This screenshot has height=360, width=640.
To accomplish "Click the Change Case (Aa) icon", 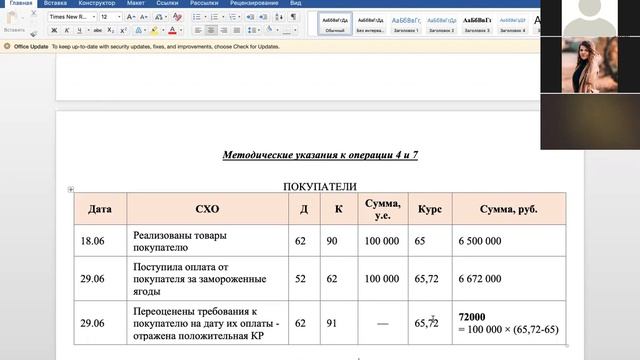I will tap(159, 17).
